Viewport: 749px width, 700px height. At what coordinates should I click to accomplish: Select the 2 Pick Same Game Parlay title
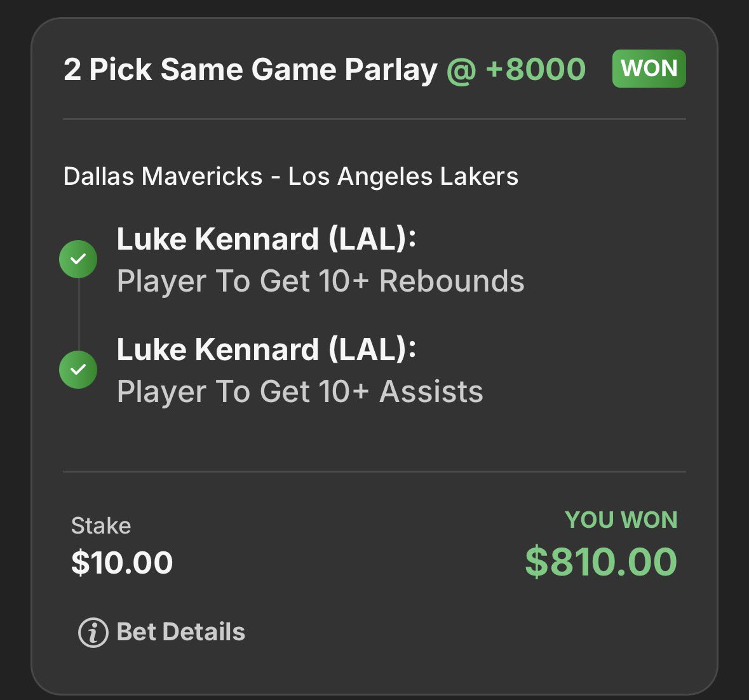250,70
